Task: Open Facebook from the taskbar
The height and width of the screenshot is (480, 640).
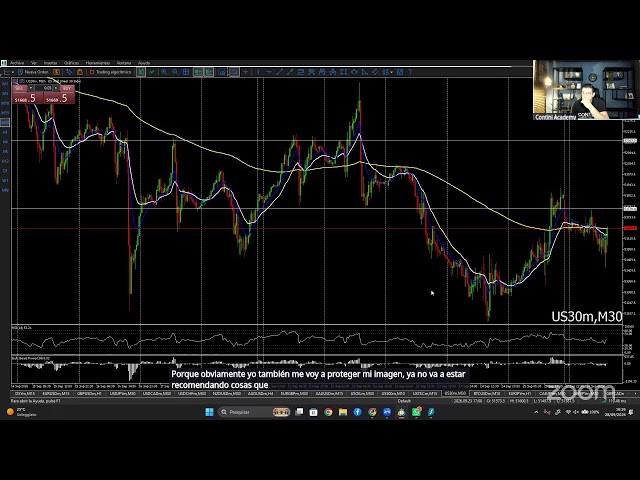Action: (x=358, y=412)
